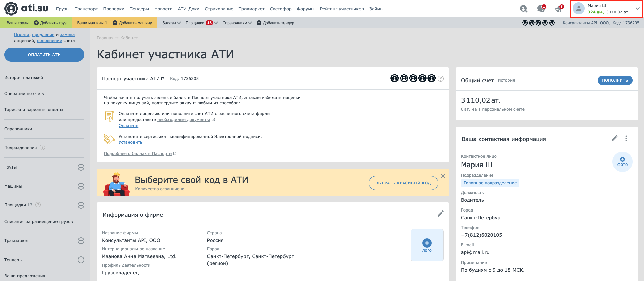Screen dimensions: 644x281
Task: Click the Оплатить link in passport panel
Action: [x=128, y=126]
